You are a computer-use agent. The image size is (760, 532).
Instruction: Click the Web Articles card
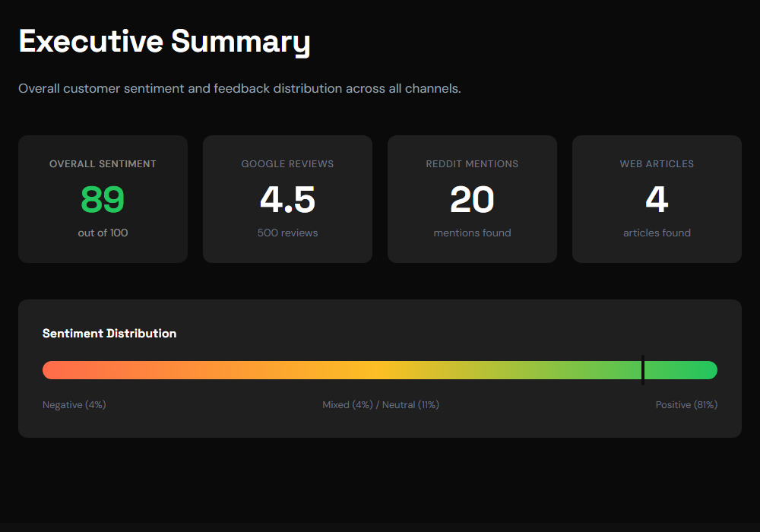coord(657,198)
